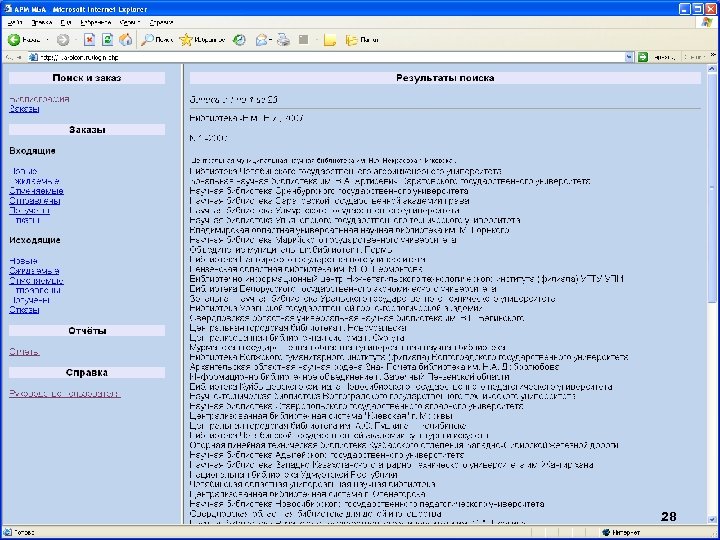
Task: Click the page icon in the address bar
Action: [33, 57]
